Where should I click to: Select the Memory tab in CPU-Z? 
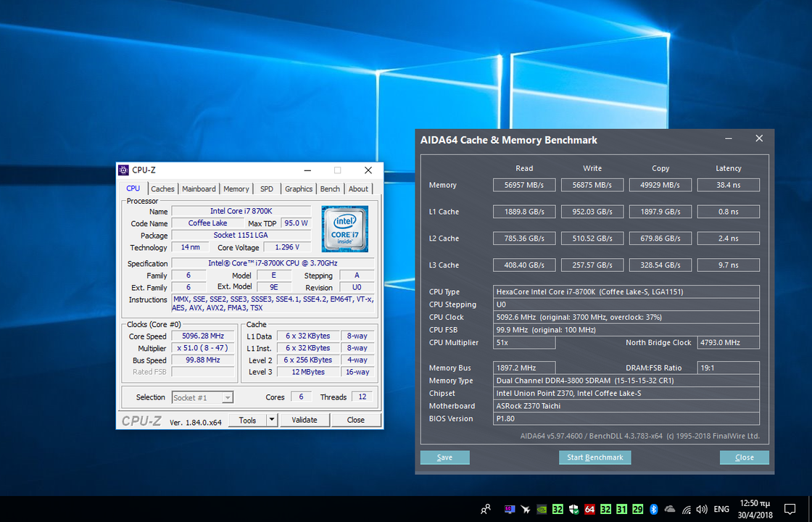(236, 189)
